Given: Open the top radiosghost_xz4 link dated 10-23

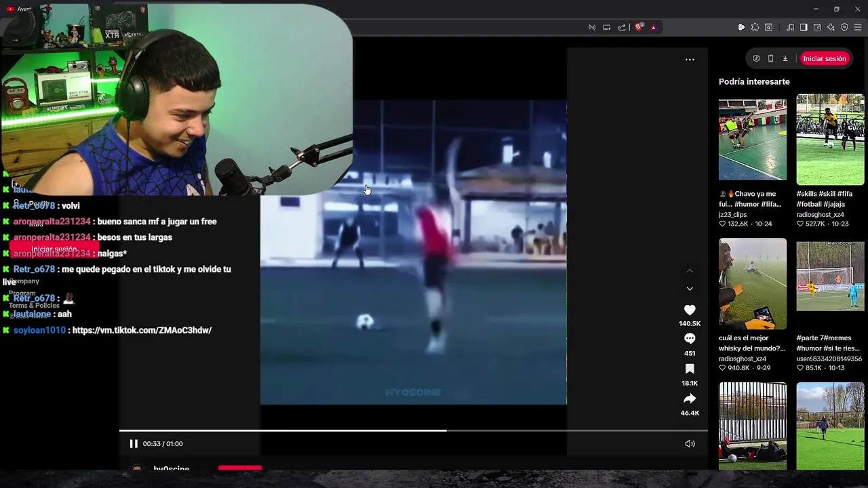Looking at the screenshot, I should pos(820,215).
